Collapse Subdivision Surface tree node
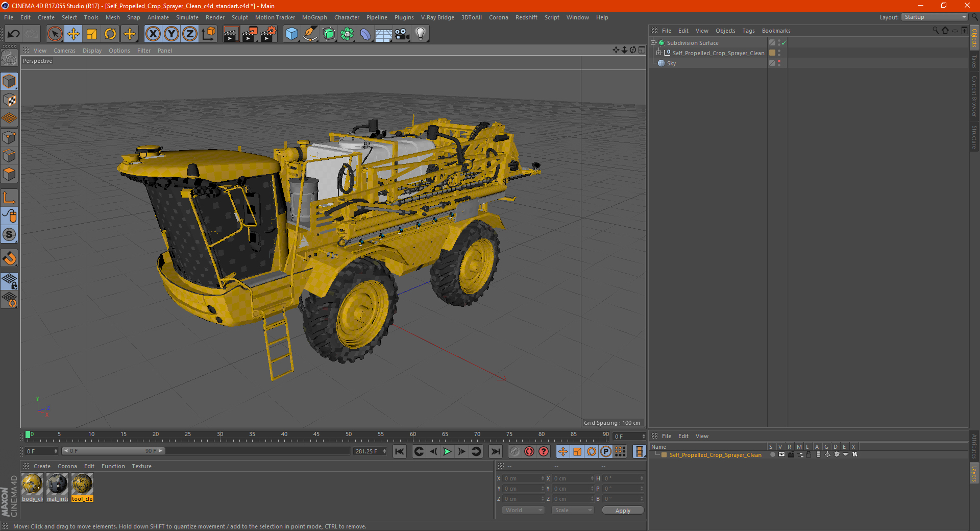Viewport: 980px width, 531px height. (653, 43)
